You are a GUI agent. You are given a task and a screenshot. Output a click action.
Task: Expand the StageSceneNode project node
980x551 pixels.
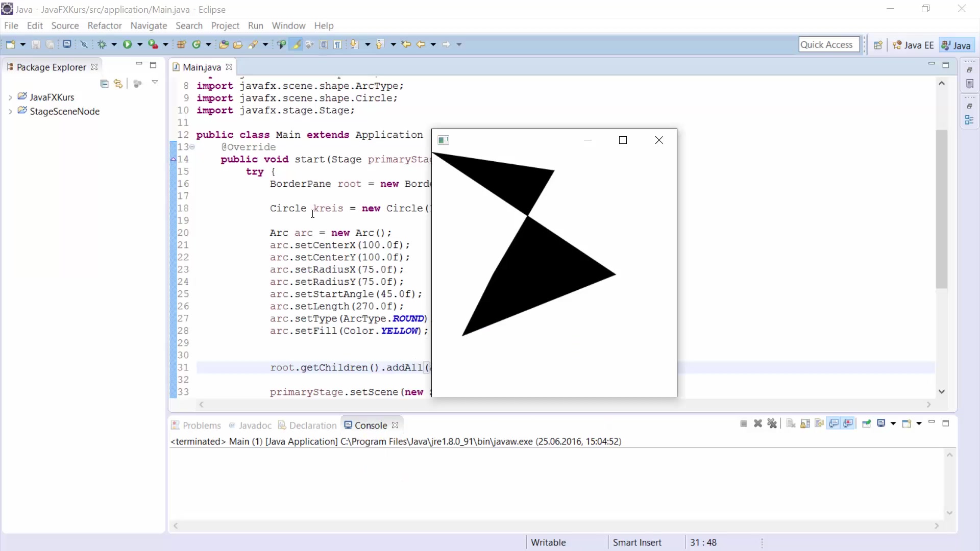click(x=10, y=111)
